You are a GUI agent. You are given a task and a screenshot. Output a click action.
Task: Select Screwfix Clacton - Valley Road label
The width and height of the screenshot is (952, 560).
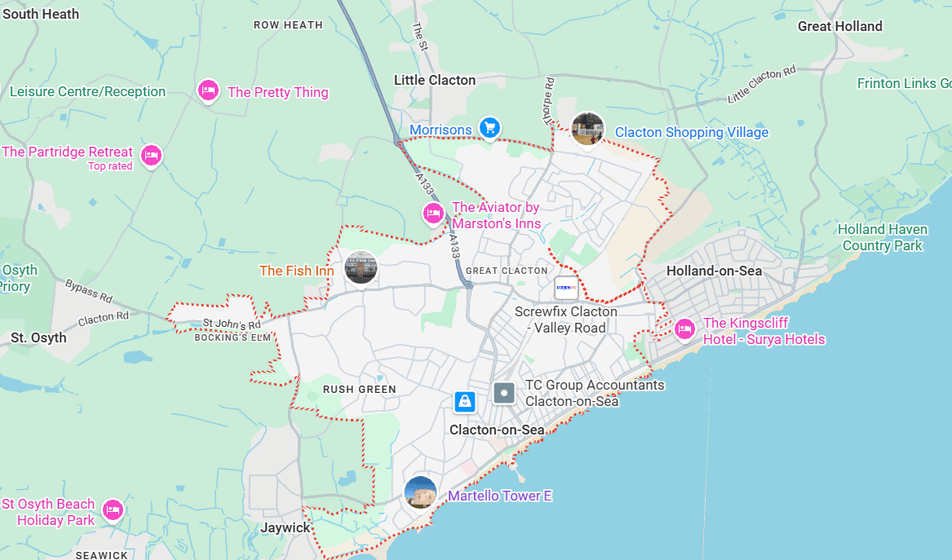566,320
